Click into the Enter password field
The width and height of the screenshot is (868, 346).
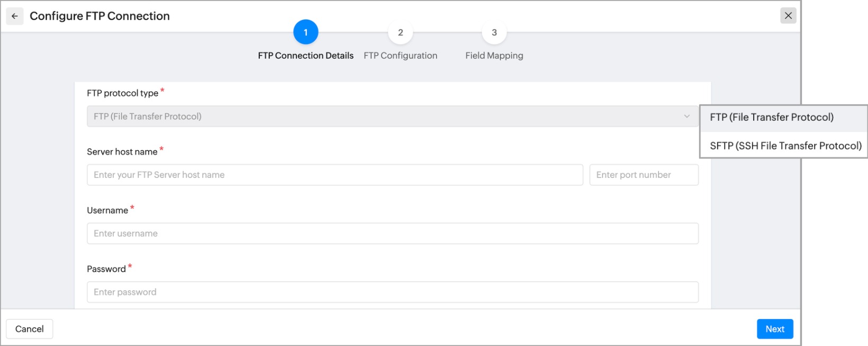click(392, 292)
